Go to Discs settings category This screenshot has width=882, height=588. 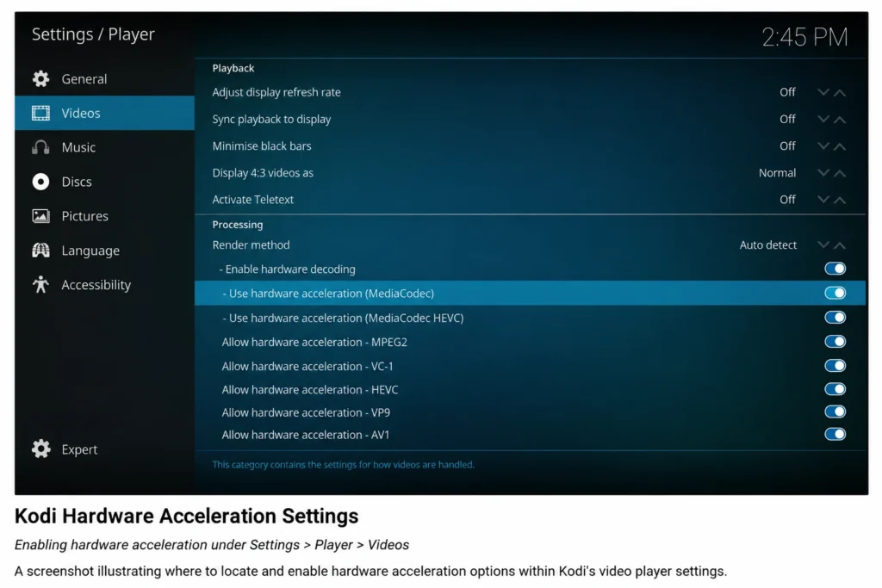[x=104, y=182]
